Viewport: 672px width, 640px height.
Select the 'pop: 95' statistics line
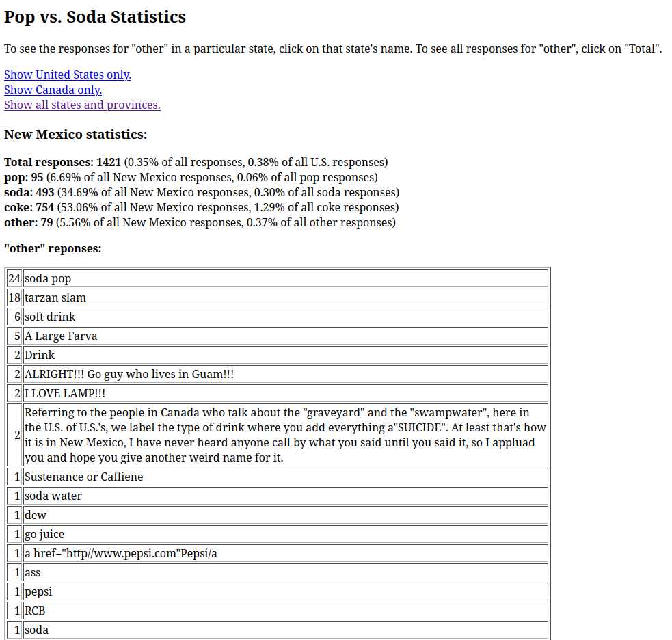(x=191, y=177)
